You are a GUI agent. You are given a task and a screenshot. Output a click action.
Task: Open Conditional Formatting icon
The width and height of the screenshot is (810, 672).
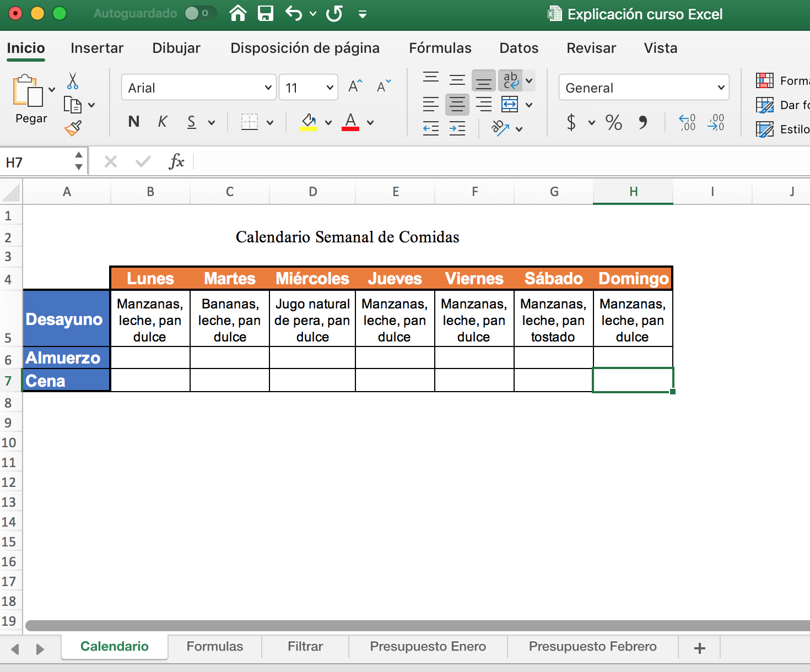pyautogui.click(x=765, y=81)
